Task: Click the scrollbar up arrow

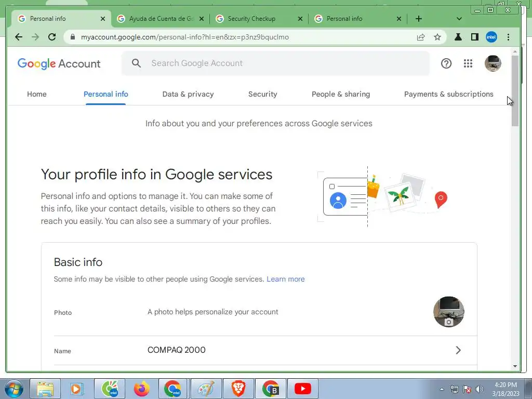Action: 515,51
